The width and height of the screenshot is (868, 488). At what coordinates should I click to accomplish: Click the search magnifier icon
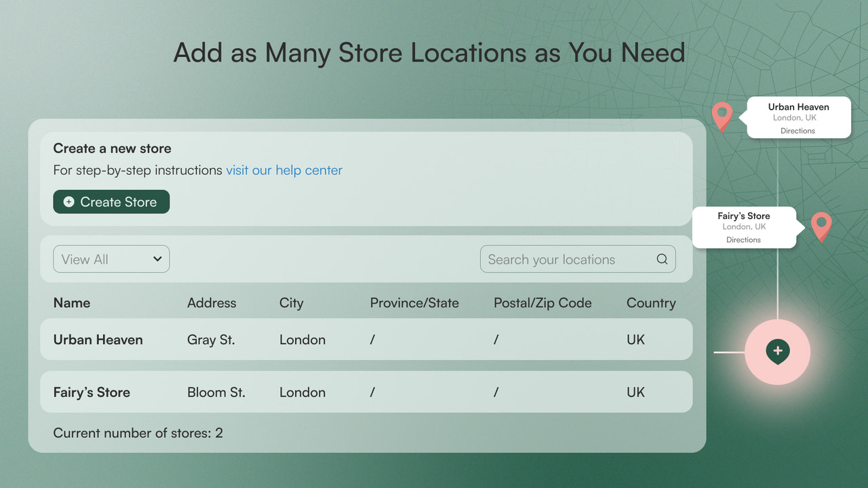(661, 259)
